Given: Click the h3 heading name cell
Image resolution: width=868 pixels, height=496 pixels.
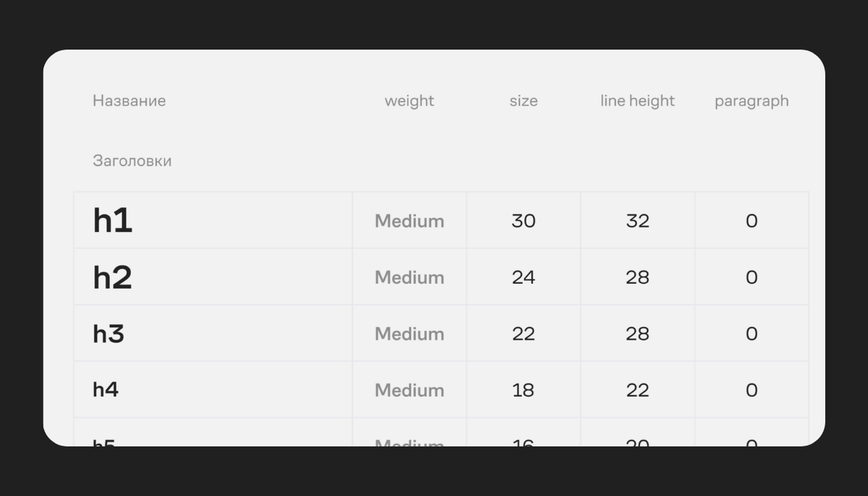Looking at the screenshot, I should tap(109, 333).
